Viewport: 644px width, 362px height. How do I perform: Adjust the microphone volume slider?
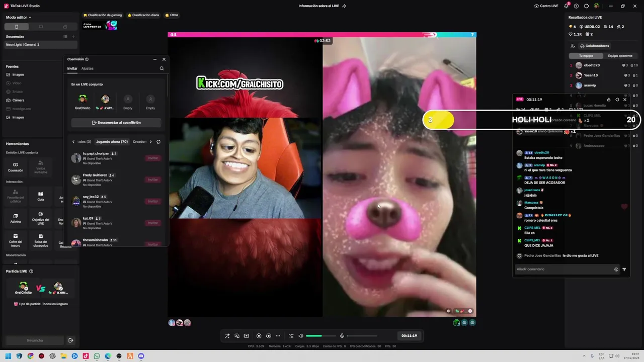coord(362,336)
